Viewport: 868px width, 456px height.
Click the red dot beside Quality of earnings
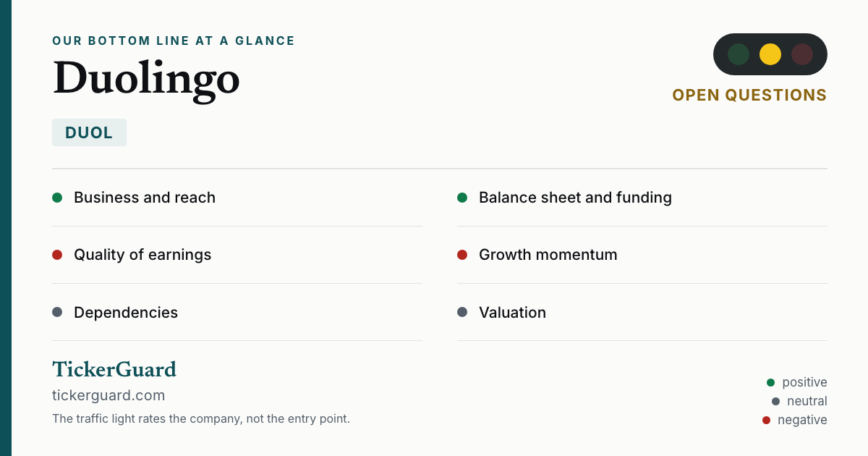point(57,255)
